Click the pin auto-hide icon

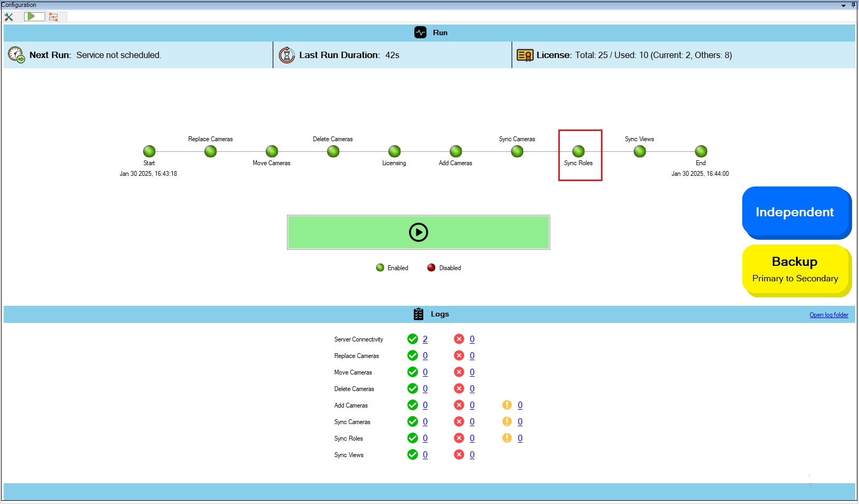click(853, 5)
